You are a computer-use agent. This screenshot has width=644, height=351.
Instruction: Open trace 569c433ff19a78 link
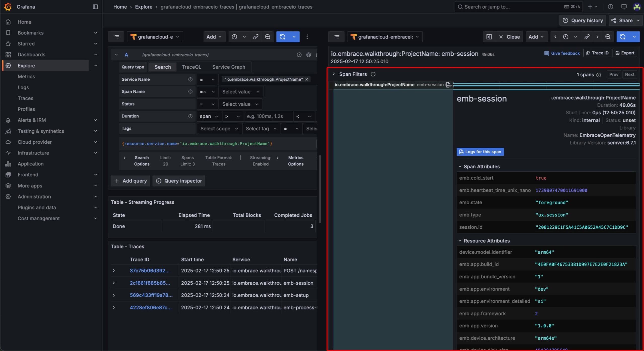pos(151,295)
